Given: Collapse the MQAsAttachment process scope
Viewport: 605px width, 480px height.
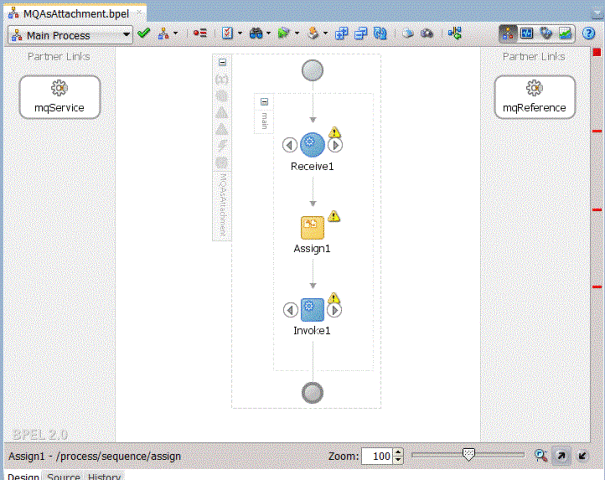Looking at the screenshot, I should pyautogui.click(x=222, y=62).
